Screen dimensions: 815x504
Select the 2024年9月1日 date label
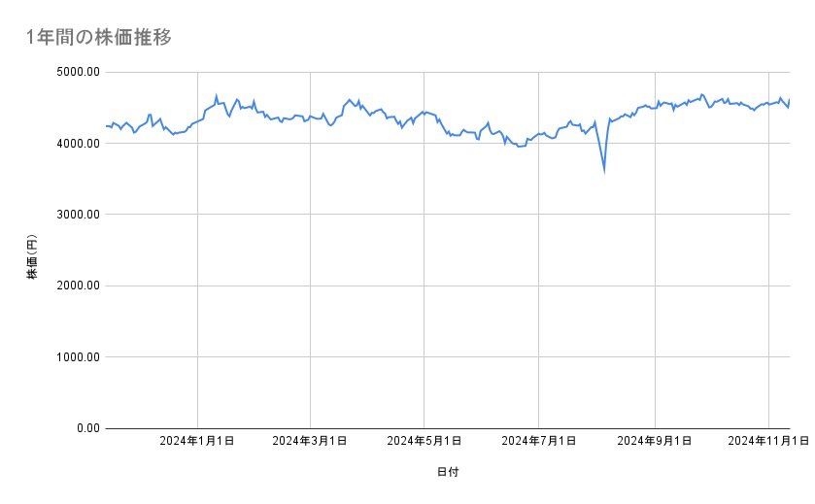[x=655, y=442]
